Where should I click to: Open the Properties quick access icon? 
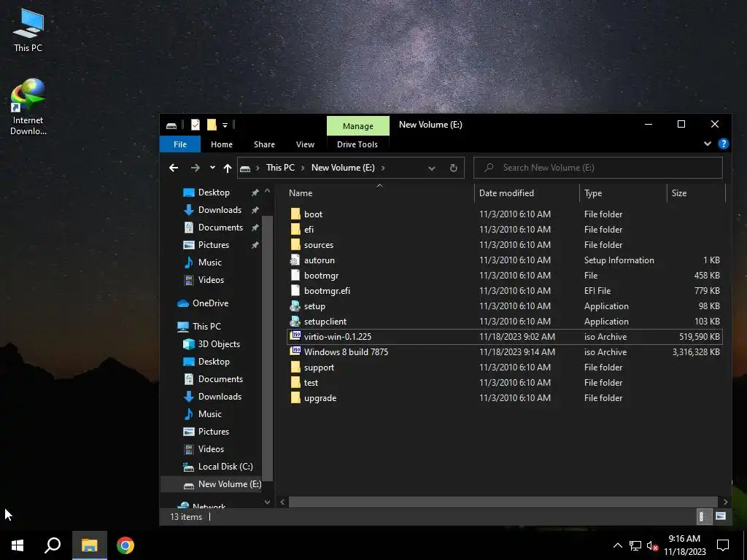click(x=196, y=125)
